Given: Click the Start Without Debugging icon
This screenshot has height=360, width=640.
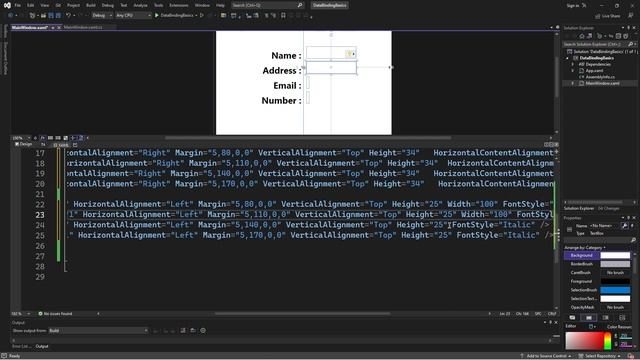Looking at the screenshot, I should [202, 15].
